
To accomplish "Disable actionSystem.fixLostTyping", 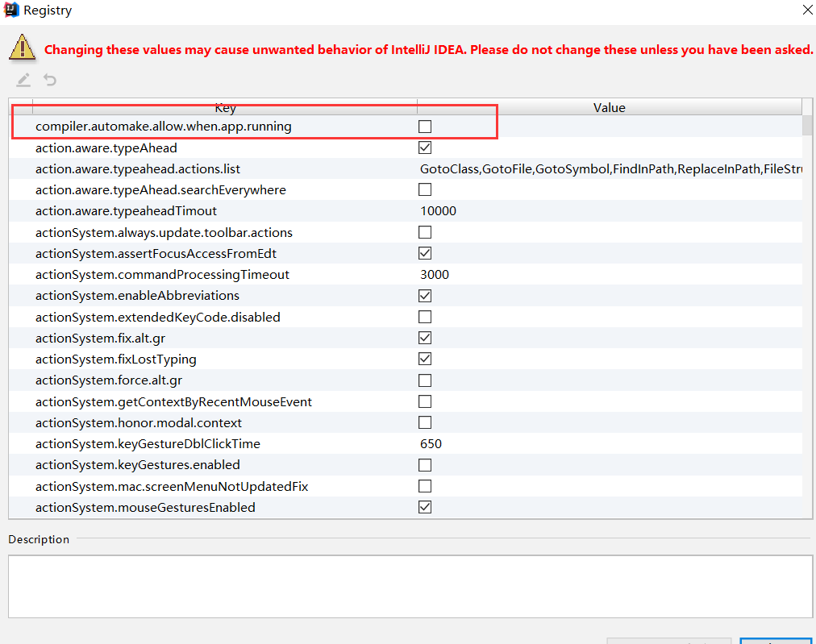I will tap(425, 359).
